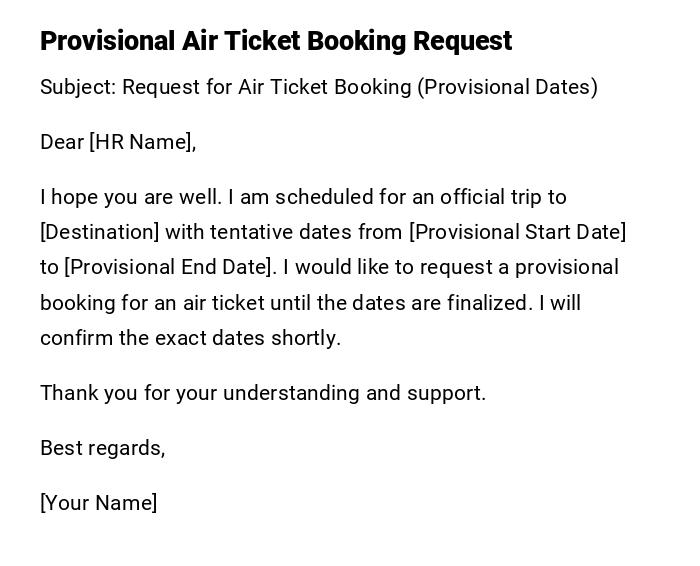
Task: Select the [Provisional Start Date] placeholder
Action: [518, 232]
